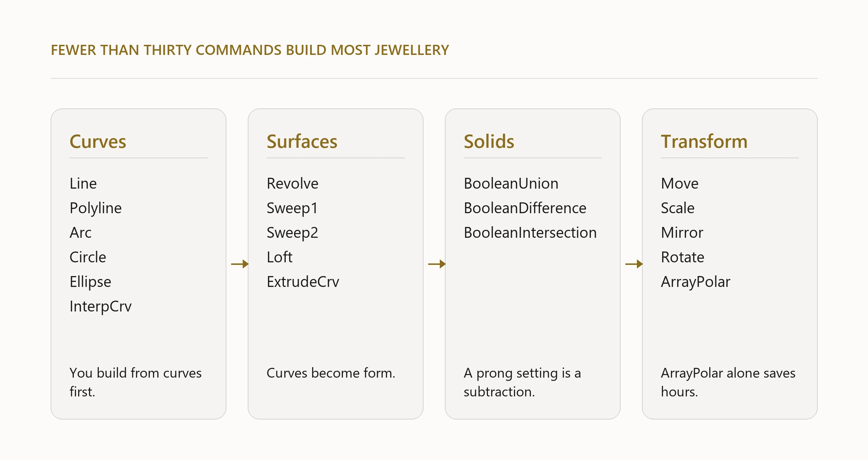Select the Revolve command
This screenshot has width=868, height=460.
[x=293, y=184]
